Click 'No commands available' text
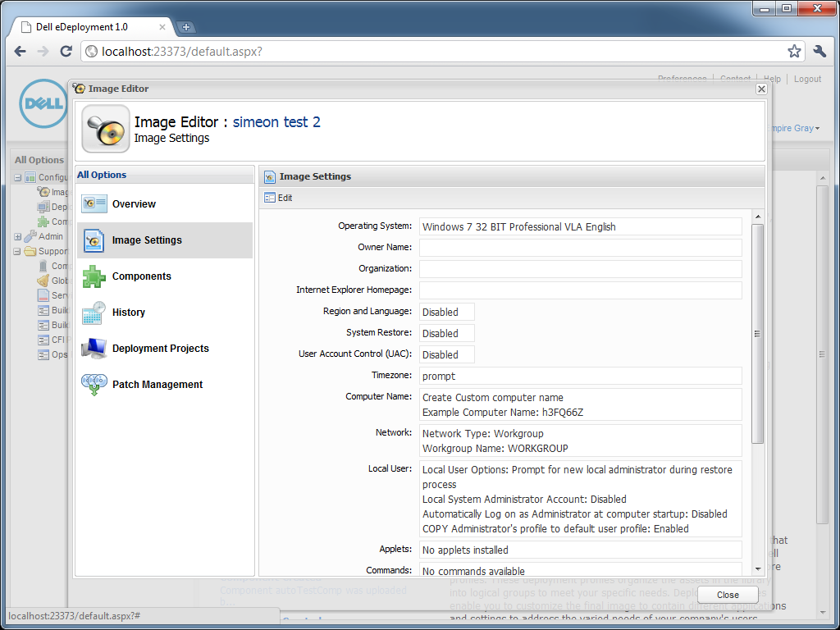Image resolution: width=840 pixels, height=630 pixels. (473, 571)
